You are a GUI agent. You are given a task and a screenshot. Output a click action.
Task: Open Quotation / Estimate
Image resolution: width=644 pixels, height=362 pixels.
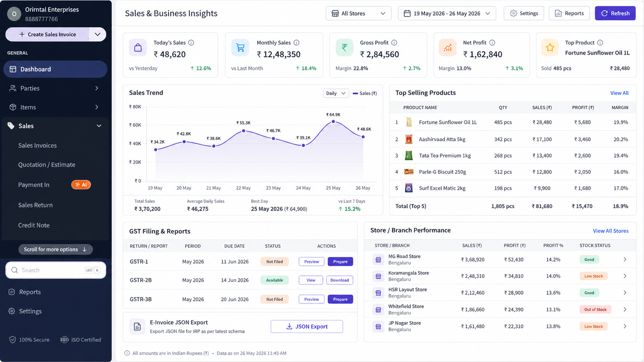(47, 165)
